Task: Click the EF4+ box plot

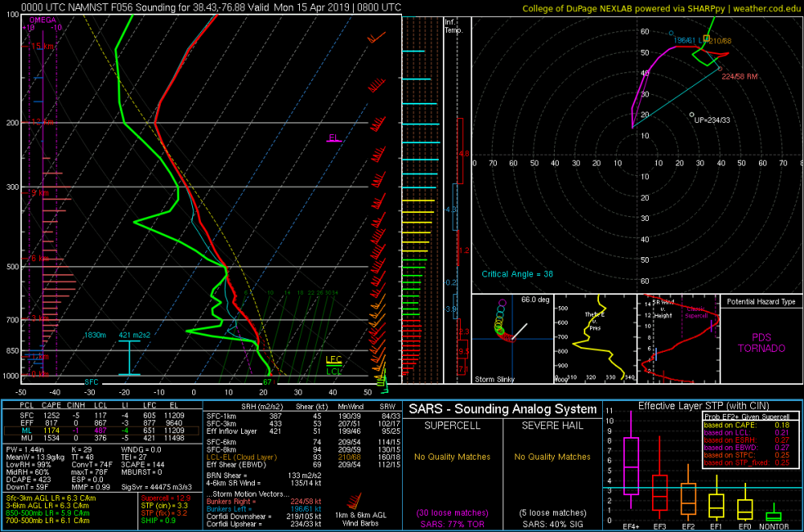Action: pos(630,465)
